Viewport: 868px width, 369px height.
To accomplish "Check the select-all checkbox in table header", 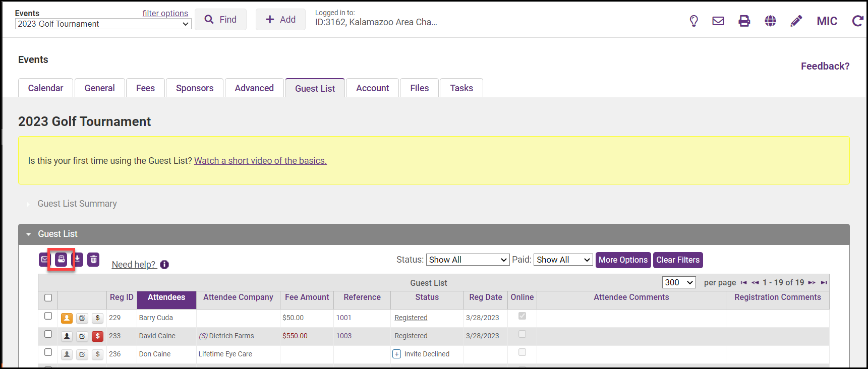I will [48, 297].
